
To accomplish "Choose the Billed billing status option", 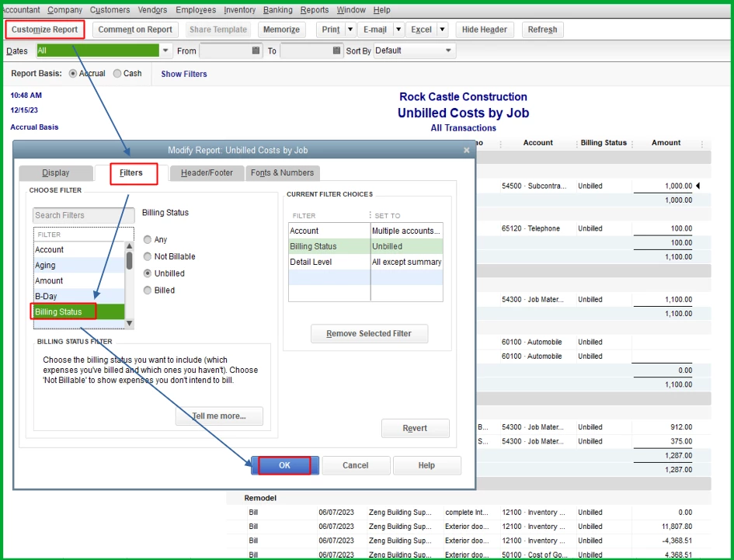I will point(159,290).
